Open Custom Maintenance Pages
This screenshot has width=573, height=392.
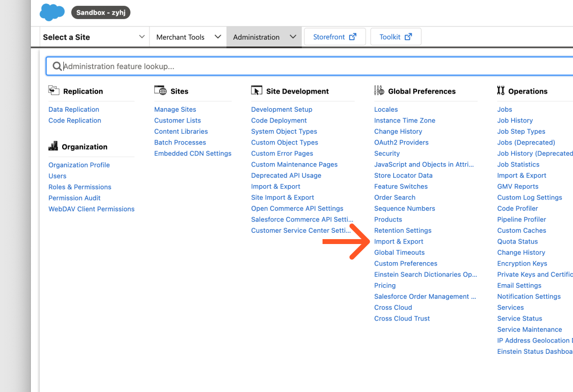(294, 164)
